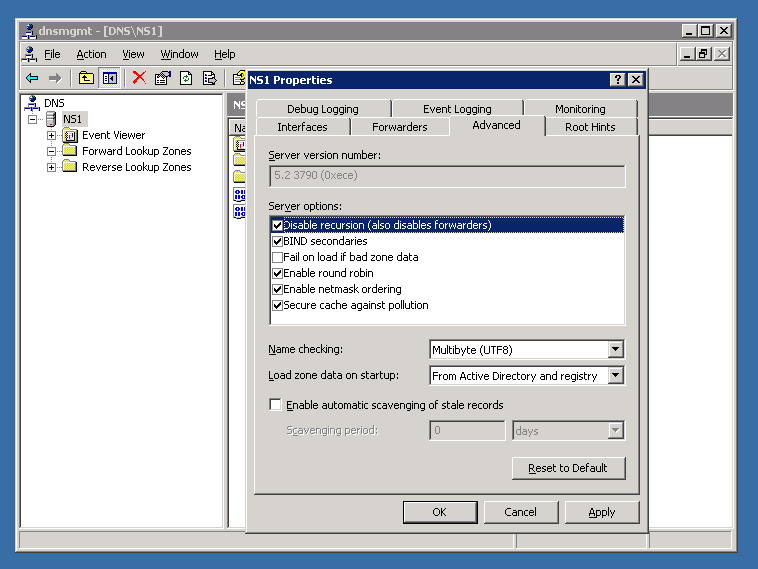758x569 pixels.
Task: Open Load zone data on startup dropdown
Action: [615, 375]
